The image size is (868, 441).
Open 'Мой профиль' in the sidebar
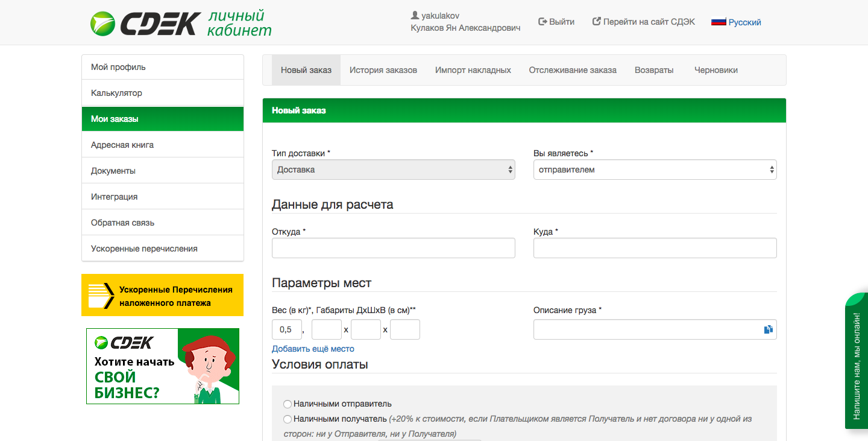pos(163,67)
